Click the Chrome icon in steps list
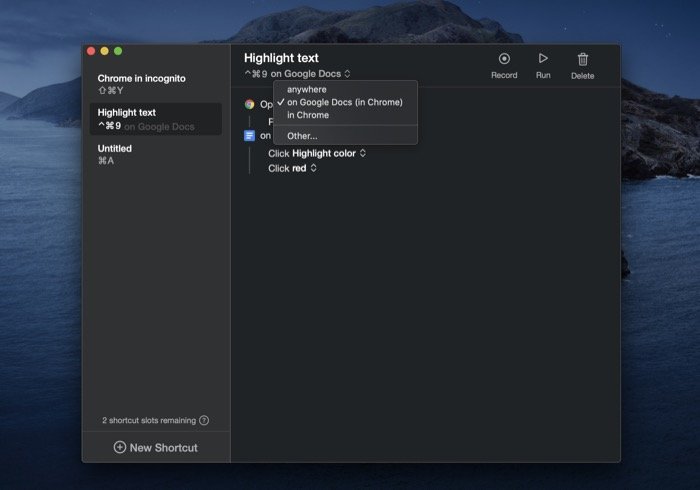Image resolution: width=700 pixels, height=490 pixels. click(250, 104)
